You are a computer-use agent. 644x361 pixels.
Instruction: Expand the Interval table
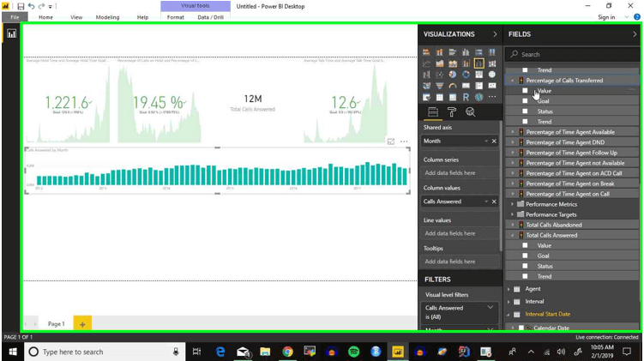click(x=509, y=302)
